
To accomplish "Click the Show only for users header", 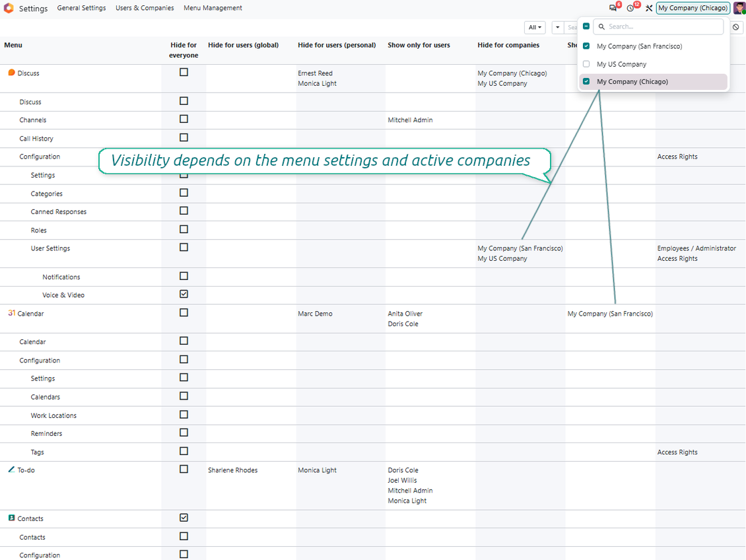I will [419, 45].
